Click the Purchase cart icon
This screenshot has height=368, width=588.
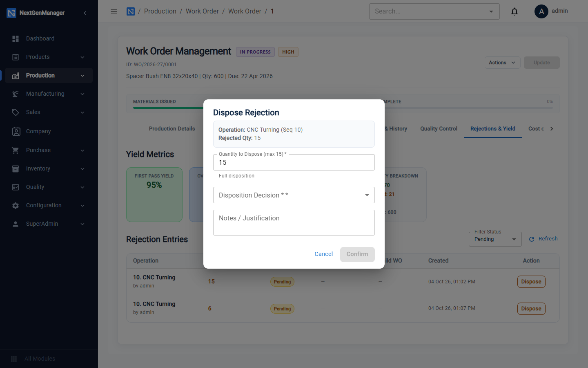coord(16,150)
